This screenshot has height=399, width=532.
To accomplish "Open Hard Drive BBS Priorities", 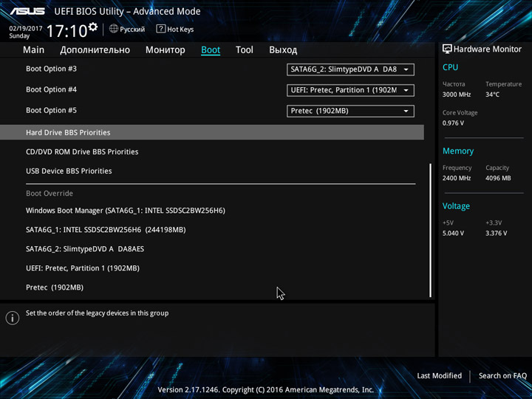I will [x=212, y=132].
